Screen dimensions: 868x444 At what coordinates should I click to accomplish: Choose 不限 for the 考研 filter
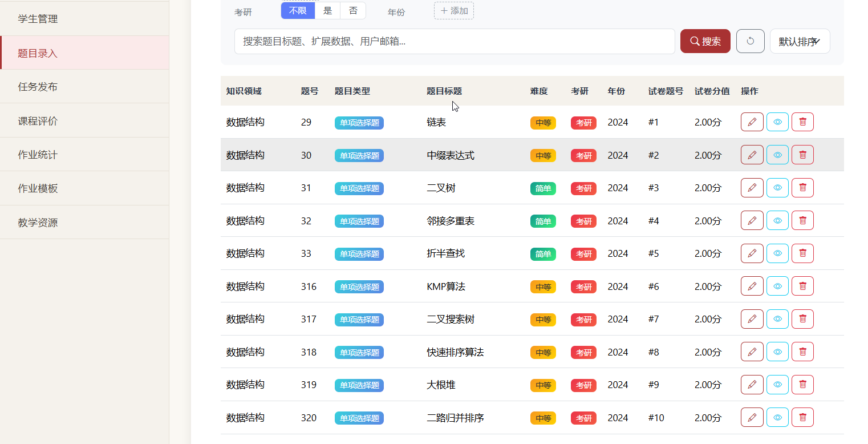(298, 10)
